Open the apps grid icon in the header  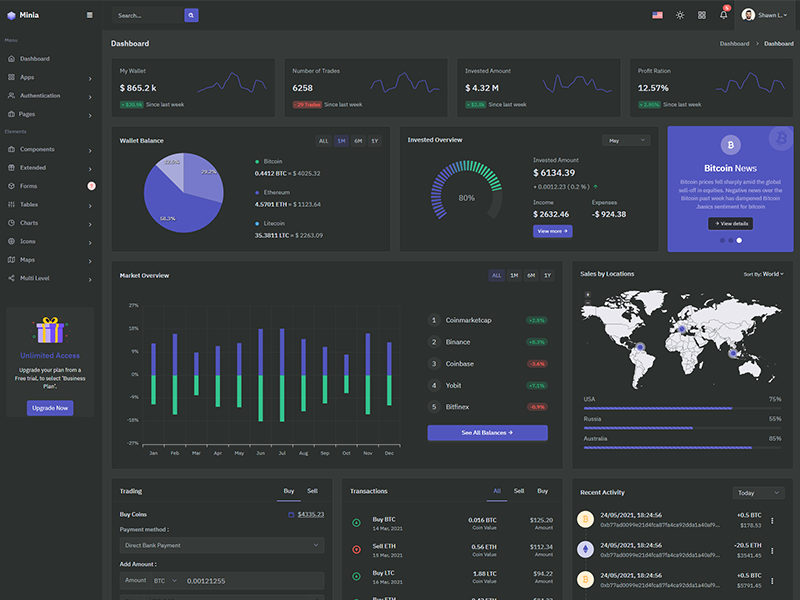[701, 15]
